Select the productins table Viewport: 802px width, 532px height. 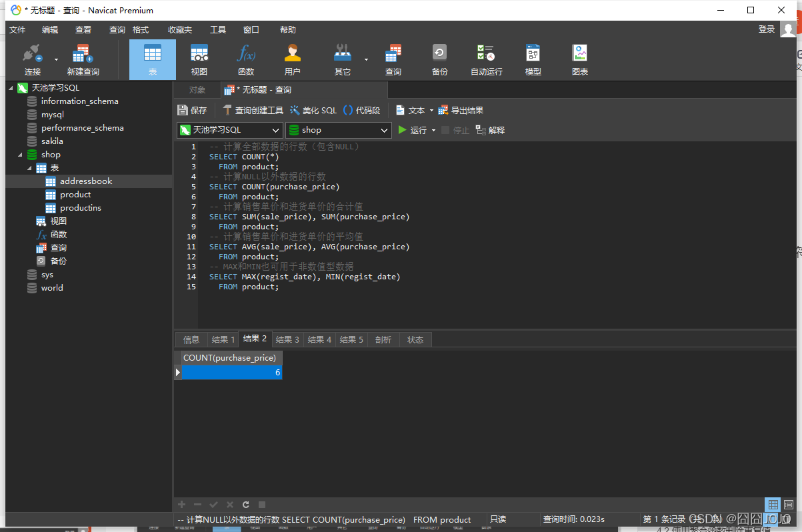[x=81, y=208]
